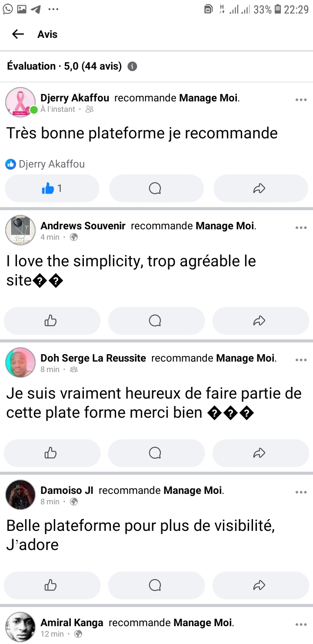Tap the back arrow beside Avis

pyautogui.click(x=18, y=34)
